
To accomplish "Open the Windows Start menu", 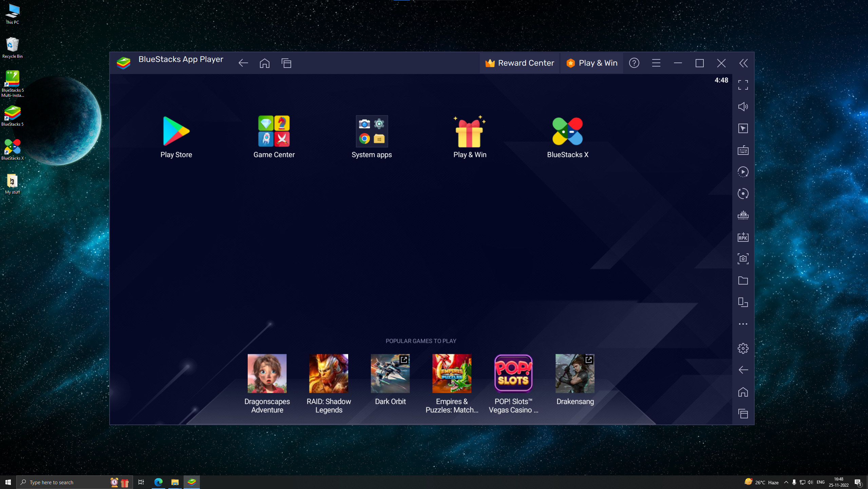I will click(8, 482).
